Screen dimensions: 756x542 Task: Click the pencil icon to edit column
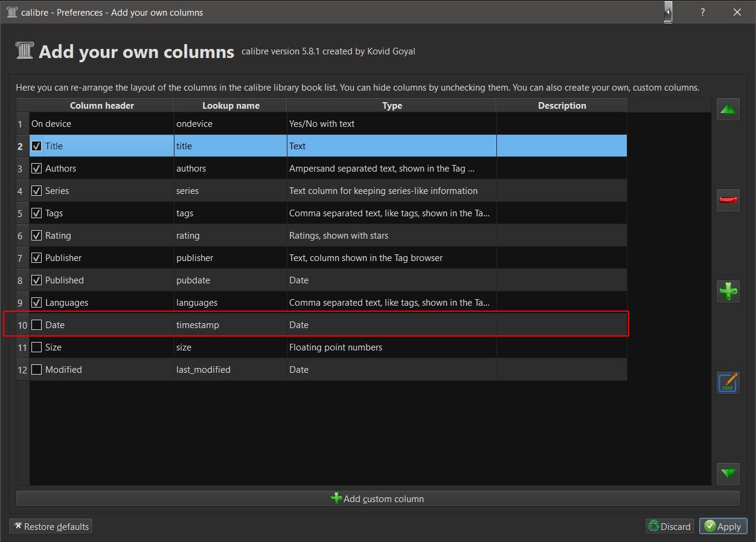pyautogui.click(x=728, y=382)
